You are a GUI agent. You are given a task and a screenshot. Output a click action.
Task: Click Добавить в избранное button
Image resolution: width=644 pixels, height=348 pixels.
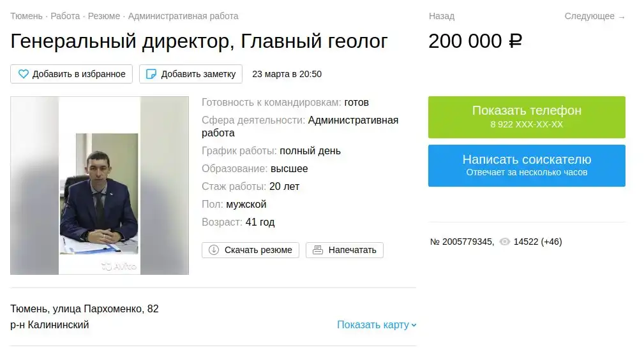71,74
